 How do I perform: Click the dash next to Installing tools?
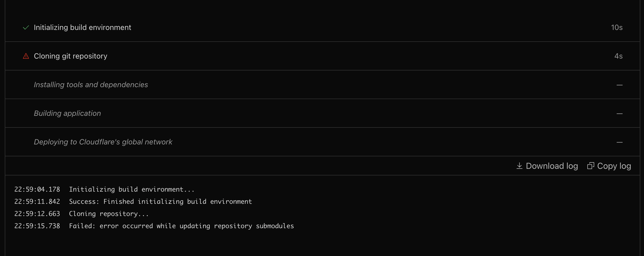[x=620, y=85]
